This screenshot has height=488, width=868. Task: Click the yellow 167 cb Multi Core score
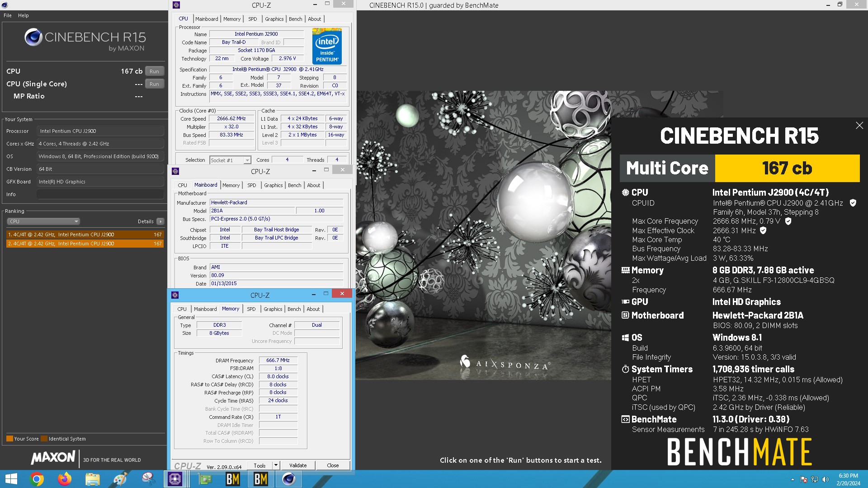(787, 168)
